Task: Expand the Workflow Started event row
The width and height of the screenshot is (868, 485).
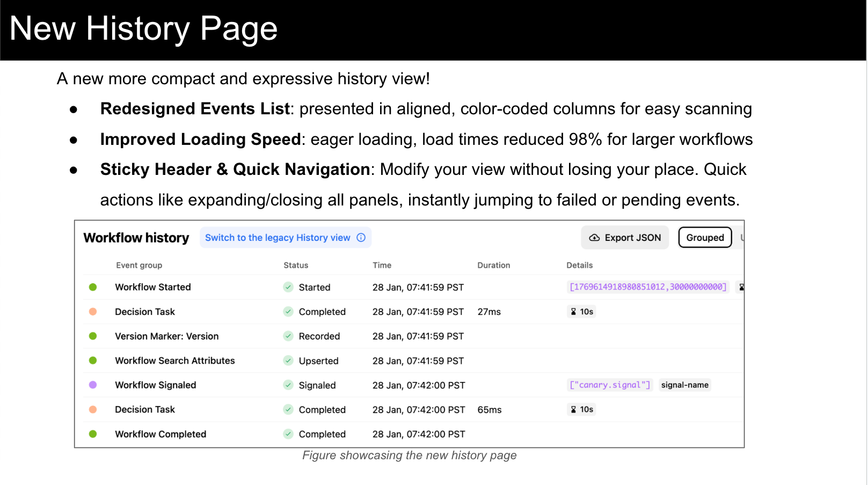Action: click(153, 287)
